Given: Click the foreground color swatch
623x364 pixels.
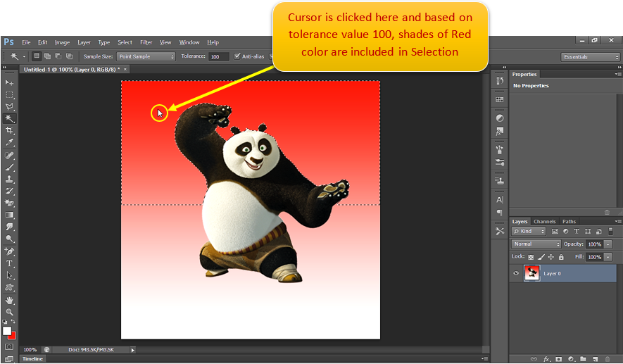Looking at the screenshot, I should (7, 331).
